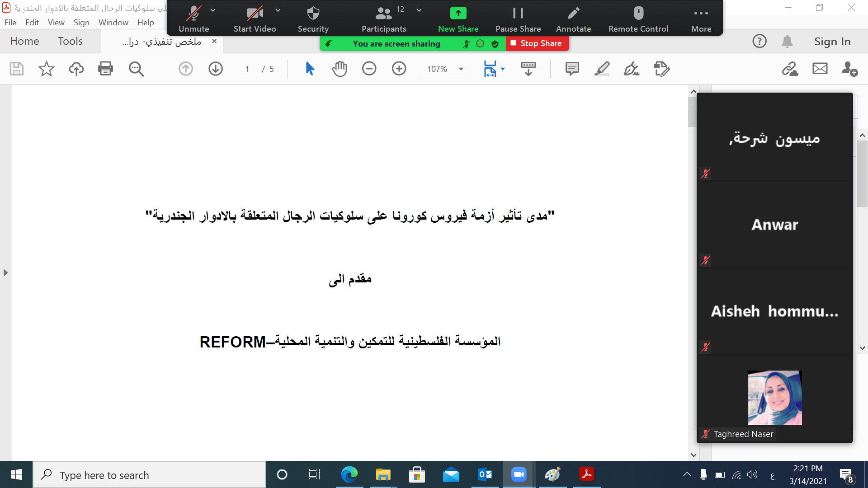Click the Stop Share button
The width and height of the screenshot is (868, 488).
pos(537,43)
